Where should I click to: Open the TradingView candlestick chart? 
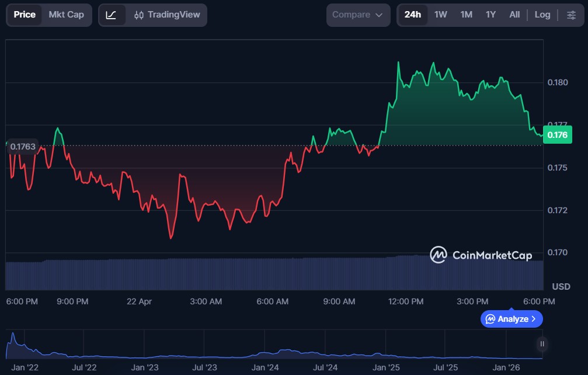(167, 15)
